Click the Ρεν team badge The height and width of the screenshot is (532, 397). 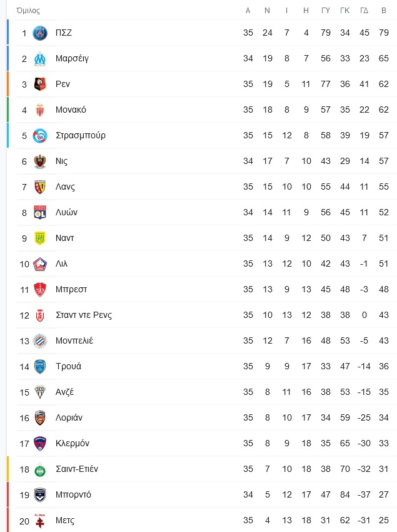coord(40,84)
